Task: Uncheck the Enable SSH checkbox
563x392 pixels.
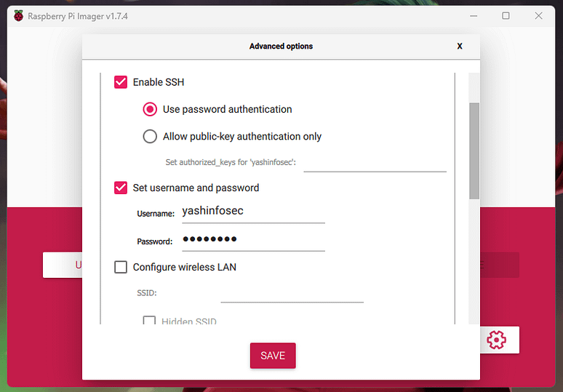Action: click(121, 82)
